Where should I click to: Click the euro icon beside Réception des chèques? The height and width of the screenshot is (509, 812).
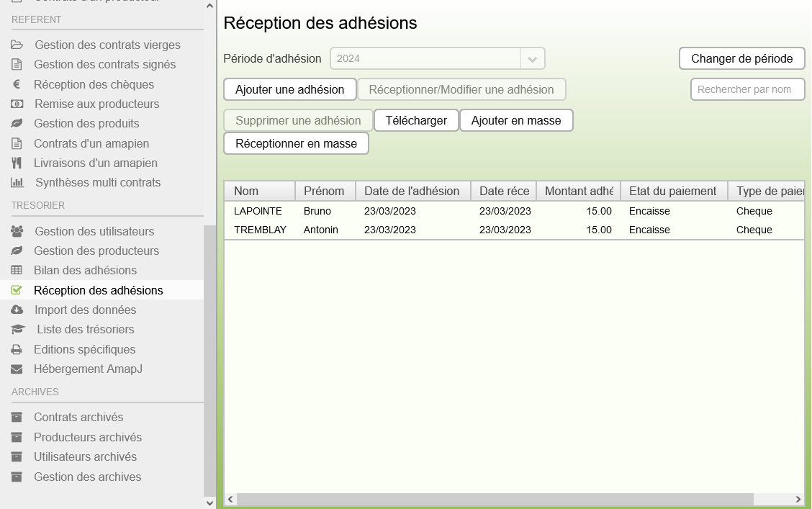pyautogui.click(x=17, y=84)
